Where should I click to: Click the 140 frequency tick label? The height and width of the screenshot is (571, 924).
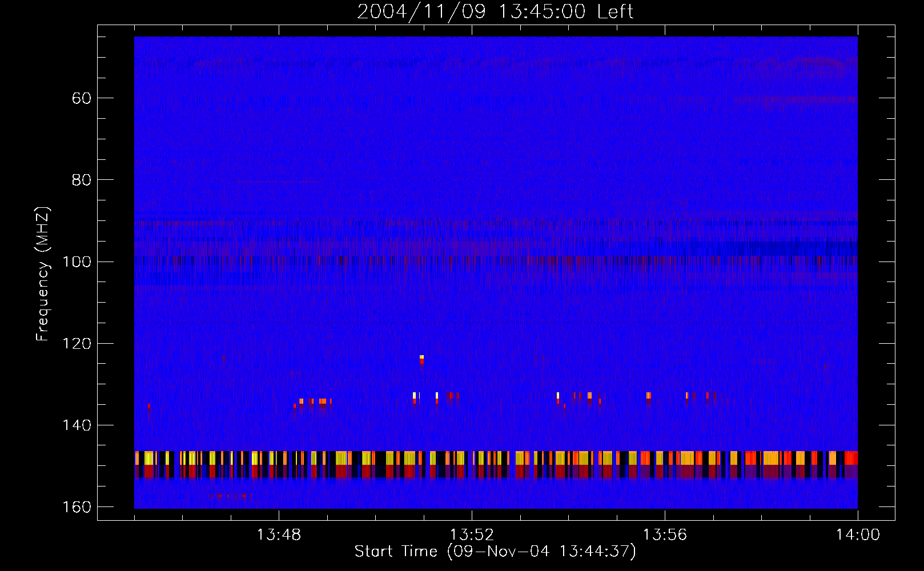77,425
